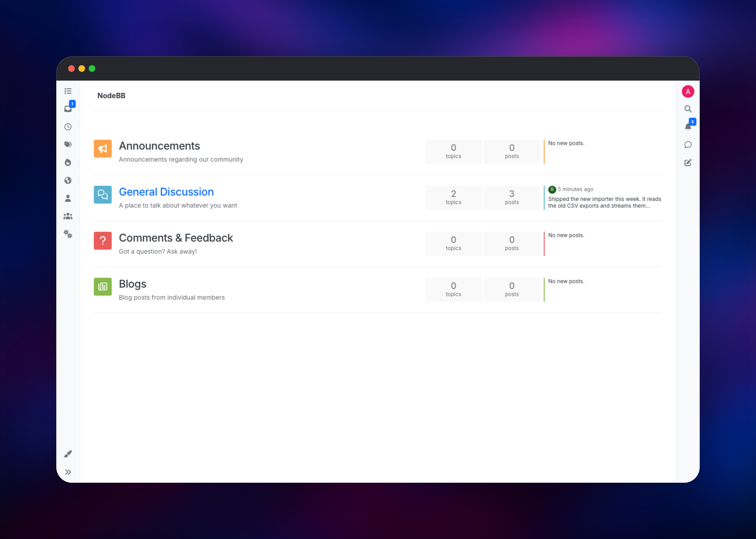Click 'Blog posts from individual members' description
The width and height of the screenshot is (756, 539).
(x=172, y=298)
